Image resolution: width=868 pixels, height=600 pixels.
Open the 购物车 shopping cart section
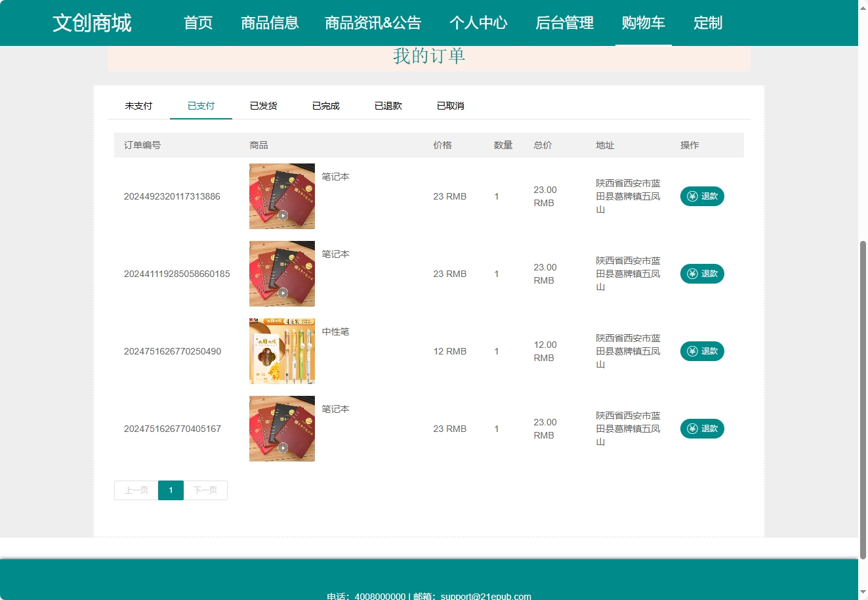click(643, 22)
